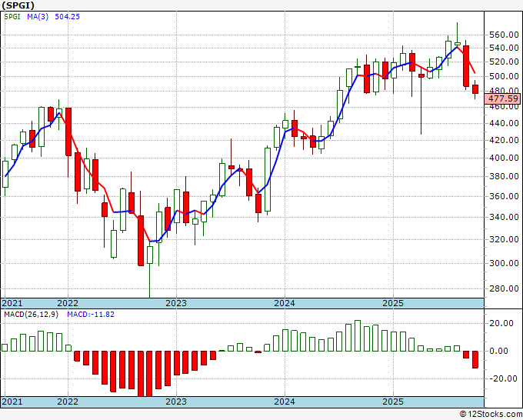
Task: Click 2023 on the price chart timeline
Action: 176,303
